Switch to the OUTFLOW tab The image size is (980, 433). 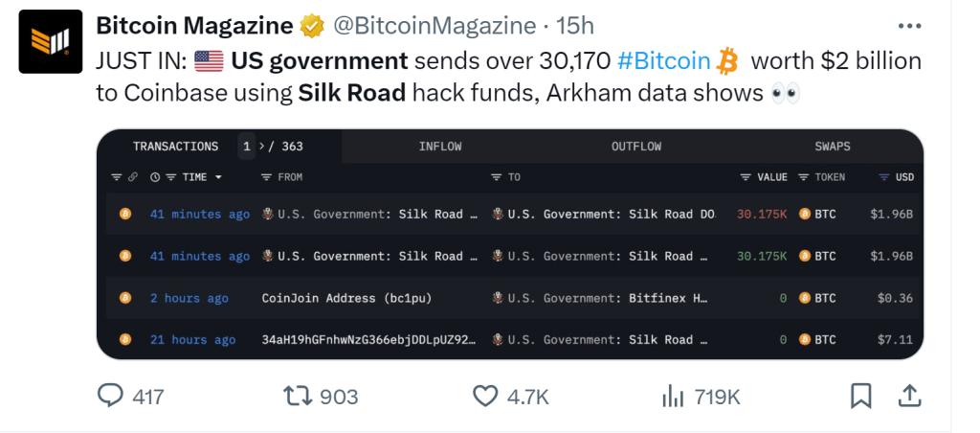635,147
